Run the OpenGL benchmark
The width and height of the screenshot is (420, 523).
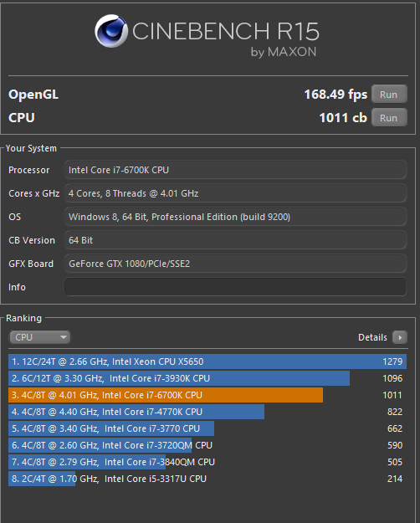point(389,95)
